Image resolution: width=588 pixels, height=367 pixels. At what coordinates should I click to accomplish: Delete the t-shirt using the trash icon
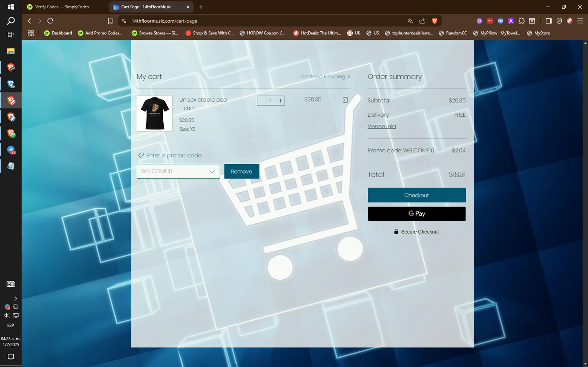345,100
